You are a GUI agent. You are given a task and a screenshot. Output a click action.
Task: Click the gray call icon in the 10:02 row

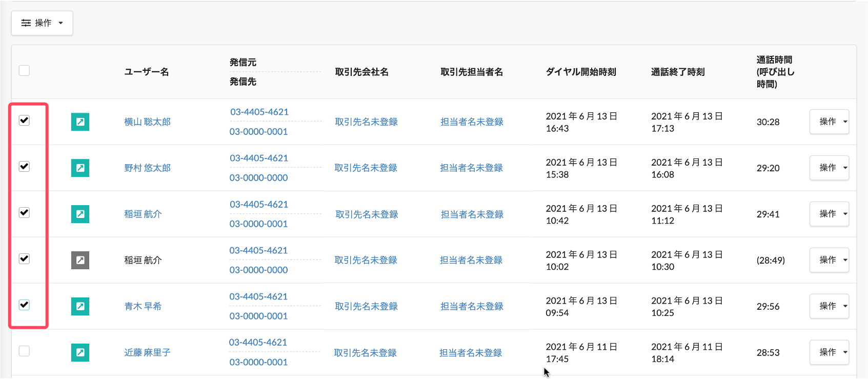coord(80,260)
